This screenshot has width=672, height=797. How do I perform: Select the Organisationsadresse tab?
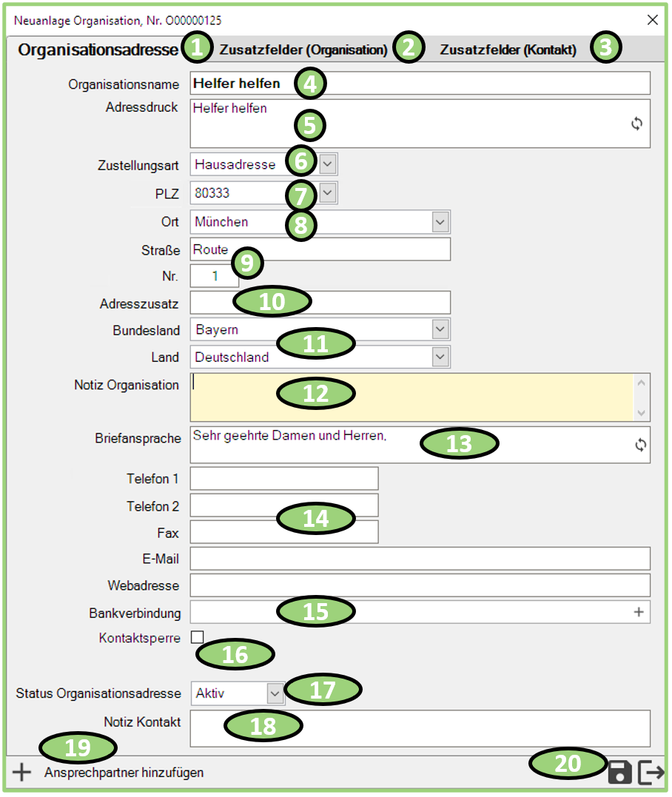[x=98, y=50]
